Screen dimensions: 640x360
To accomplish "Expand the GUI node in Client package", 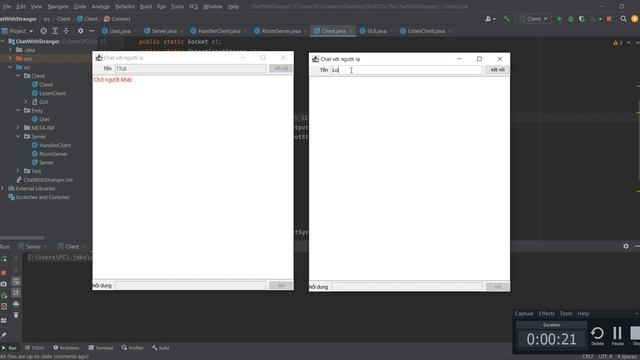I will pyautogui.click(x=26, y=102).
